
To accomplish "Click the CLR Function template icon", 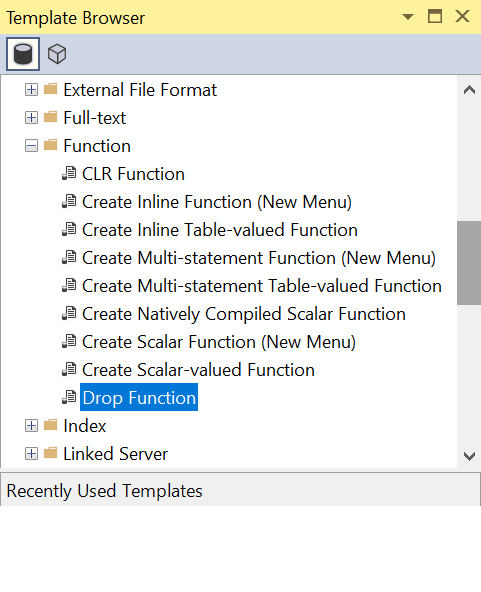I will [x=69, y=174].
